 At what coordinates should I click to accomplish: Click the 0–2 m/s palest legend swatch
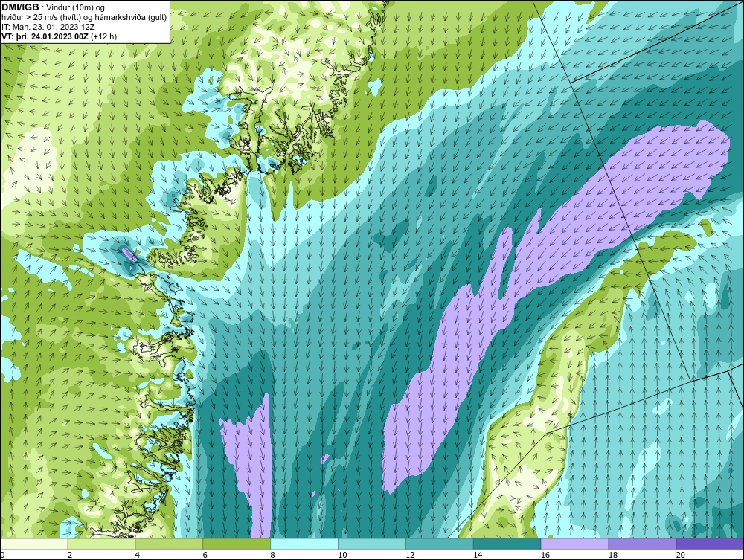tap(34, 544)
